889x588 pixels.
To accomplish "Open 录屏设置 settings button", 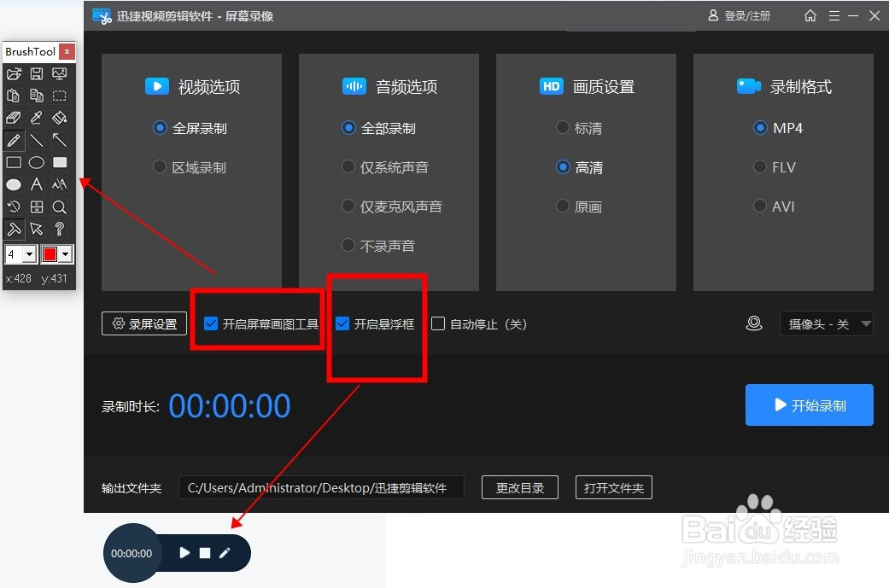I will [144, 323].
